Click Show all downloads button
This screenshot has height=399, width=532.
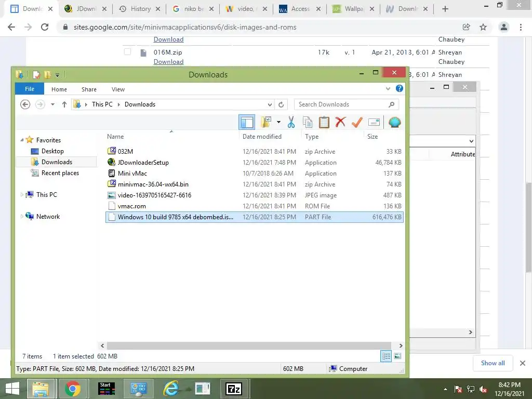(x=493, y=363)
